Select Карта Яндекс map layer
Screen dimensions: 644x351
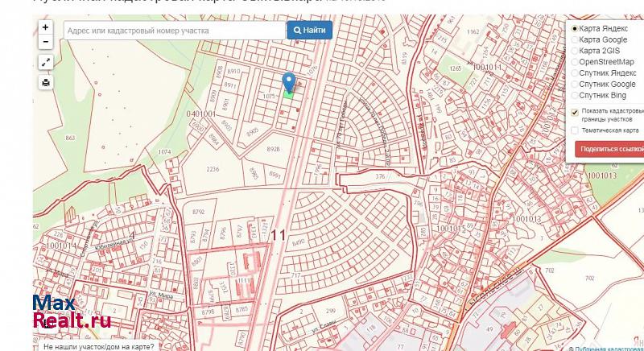(x=575, y=28)
